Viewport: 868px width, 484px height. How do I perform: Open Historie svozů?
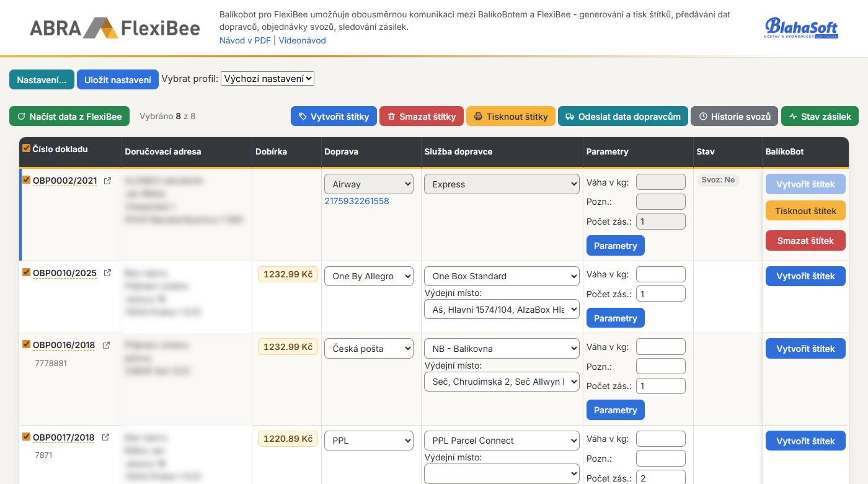(x=735, y=116)
